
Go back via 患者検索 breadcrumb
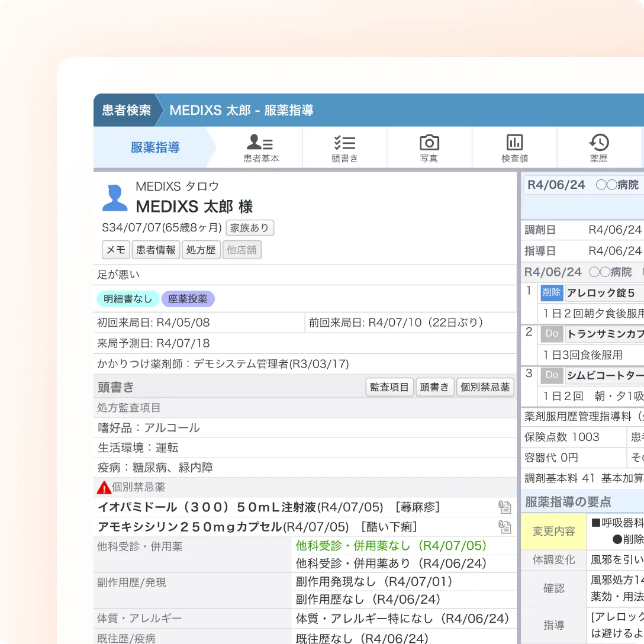click(x=126, y=110)
